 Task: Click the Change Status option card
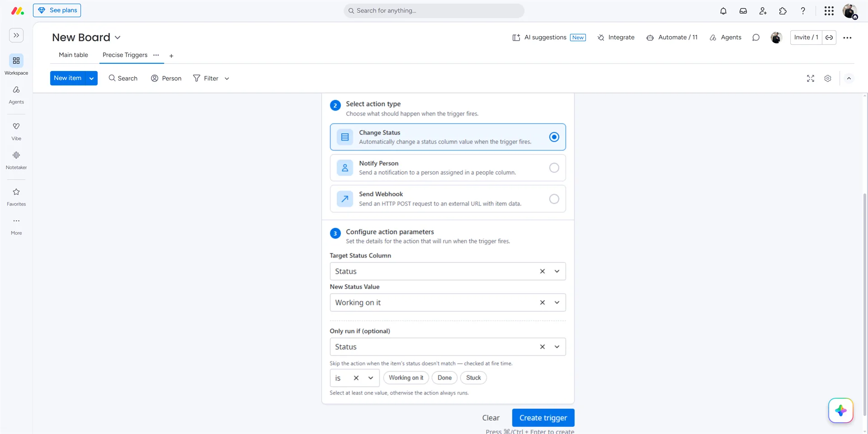click(448, 137)
